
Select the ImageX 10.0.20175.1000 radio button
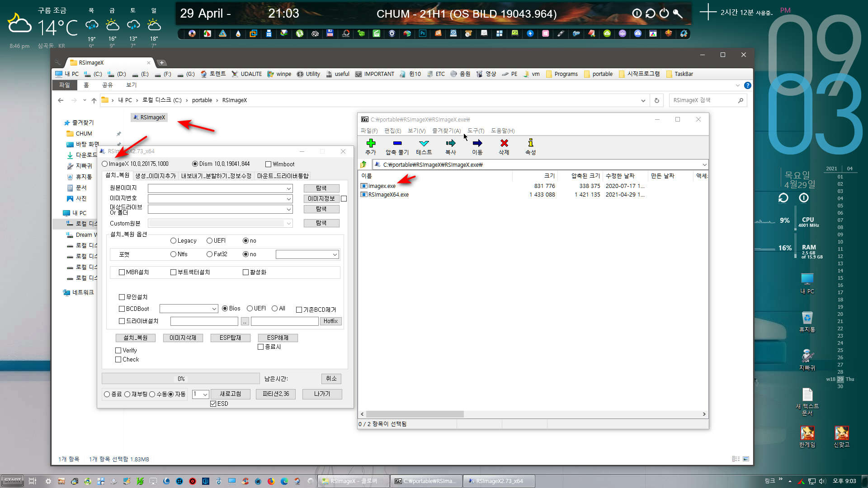[x=105, y=164]
